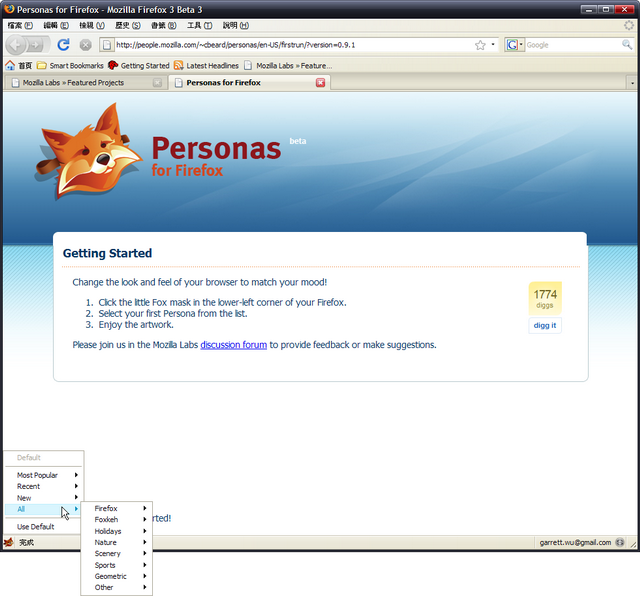
Task: Open the Bookmarks (B) menu
Action: [164, 25]
